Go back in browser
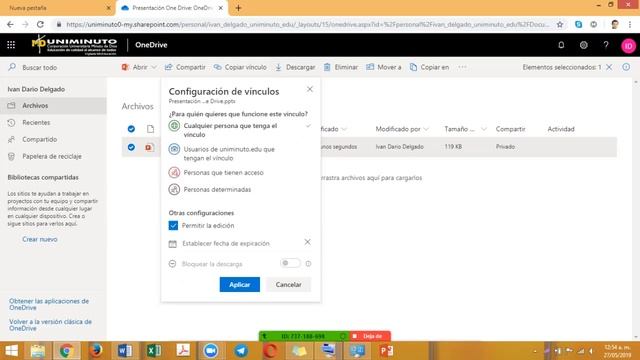Image resolution: width=640 pixels, height=360 pixels. pos(10,24)
